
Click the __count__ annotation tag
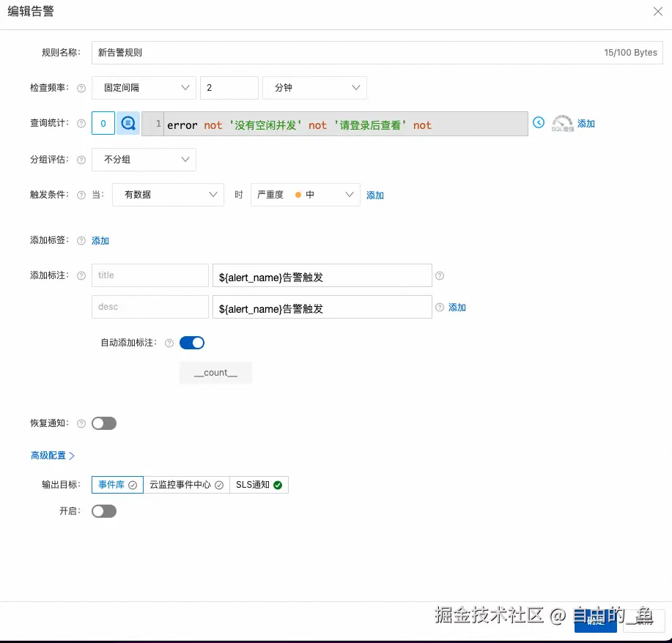[215, 373]
